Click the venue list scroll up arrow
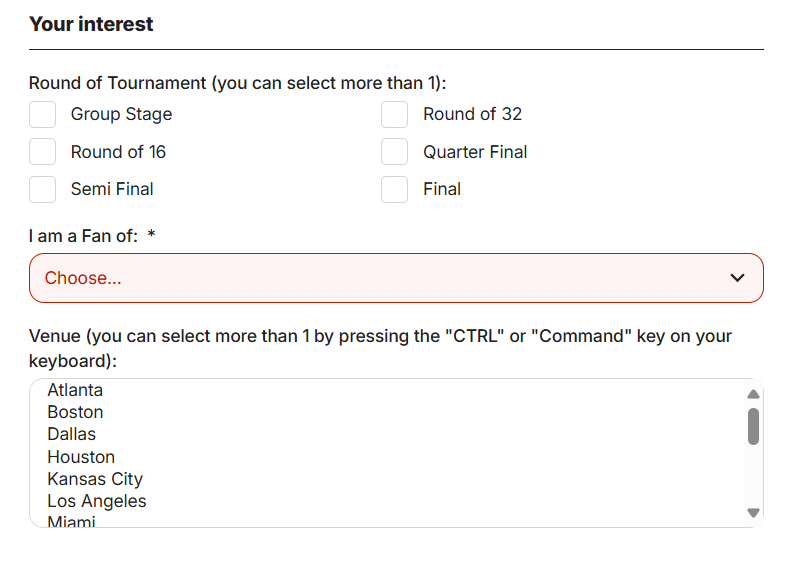The height and width of the screenshot is (583, 807). coord(754,394)
